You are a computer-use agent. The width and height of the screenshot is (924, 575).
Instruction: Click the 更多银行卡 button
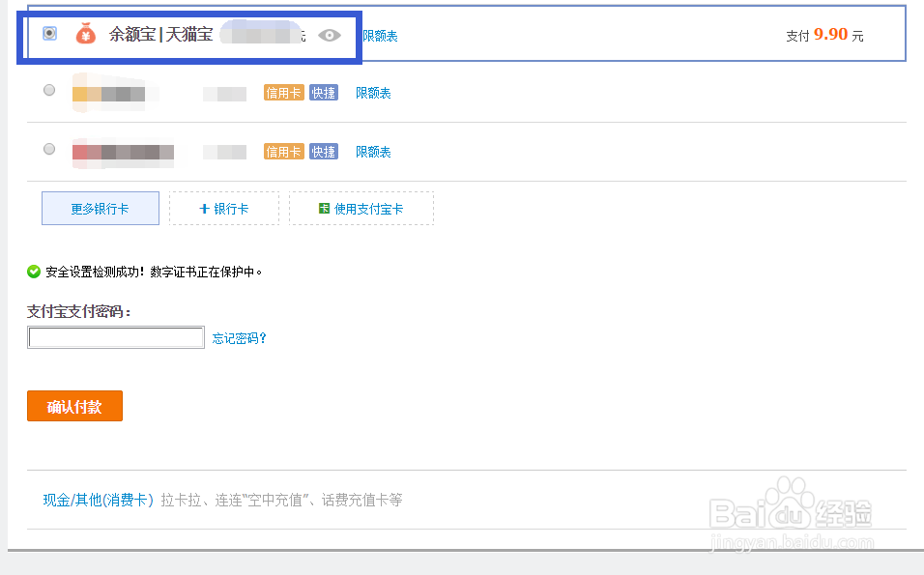coord(101,209)
